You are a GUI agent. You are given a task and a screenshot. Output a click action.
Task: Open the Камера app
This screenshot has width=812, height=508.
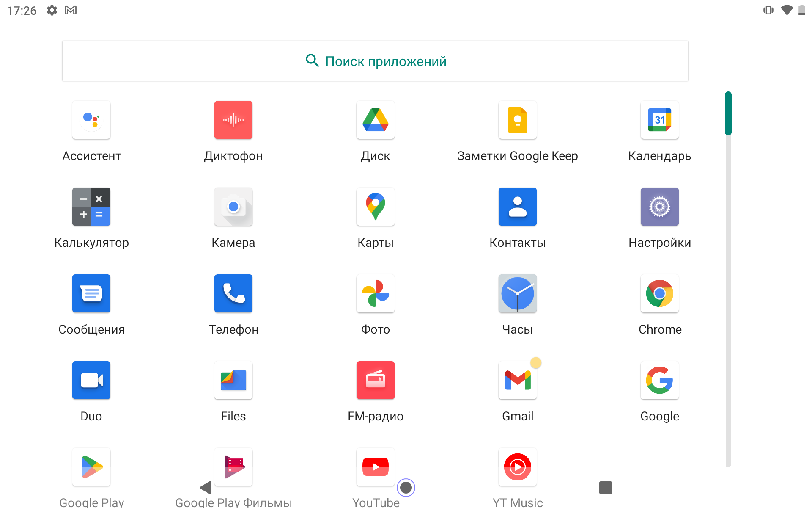233,207
